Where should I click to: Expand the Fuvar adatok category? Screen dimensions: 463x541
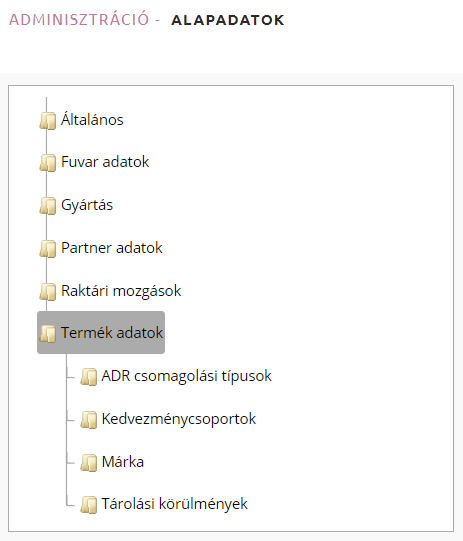[105, 162]
